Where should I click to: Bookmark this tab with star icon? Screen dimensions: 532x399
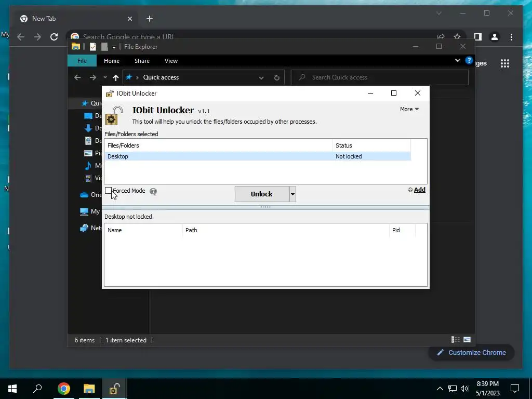pos(457,37)
